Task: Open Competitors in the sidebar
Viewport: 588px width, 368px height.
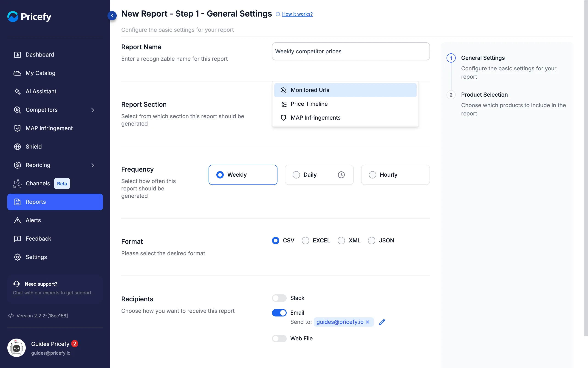Action: 55,110
